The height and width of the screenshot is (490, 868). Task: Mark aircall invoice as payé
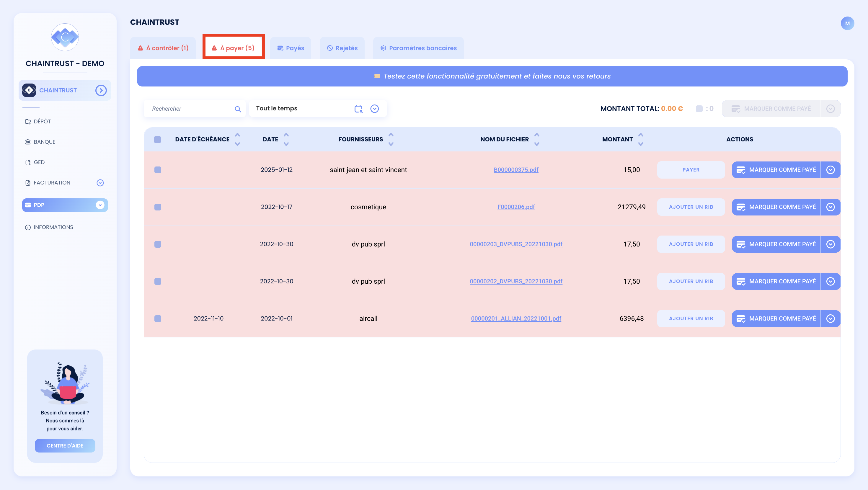tap(776, 318)
